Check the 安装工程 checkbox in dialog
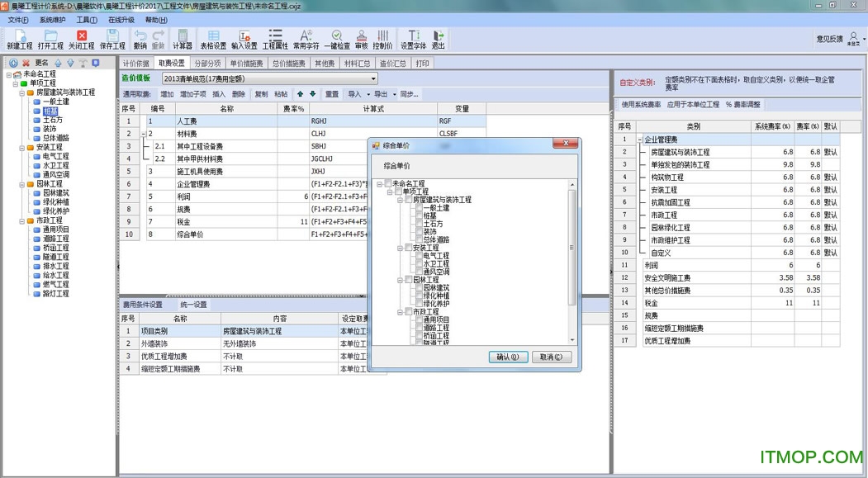Image resolution: width=868 pixels, height=478 pixels. (x=407, y=248)
